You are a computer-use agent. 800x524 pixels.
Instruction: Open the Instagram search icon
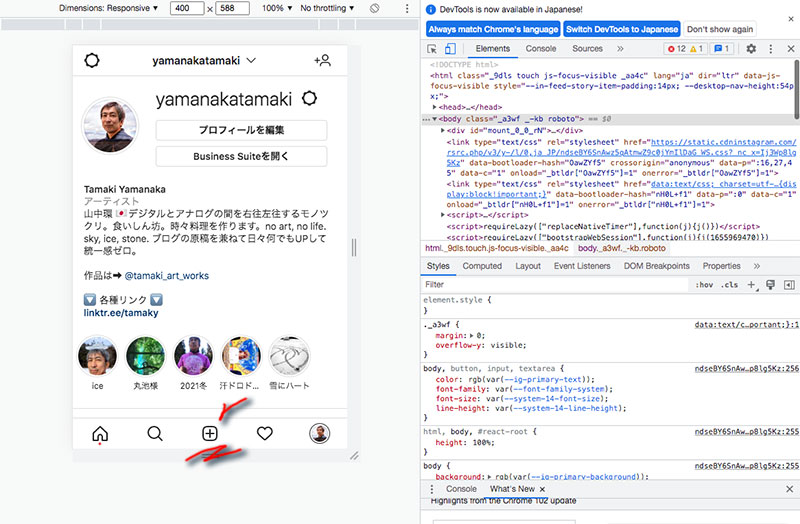[x=155, y=434]
